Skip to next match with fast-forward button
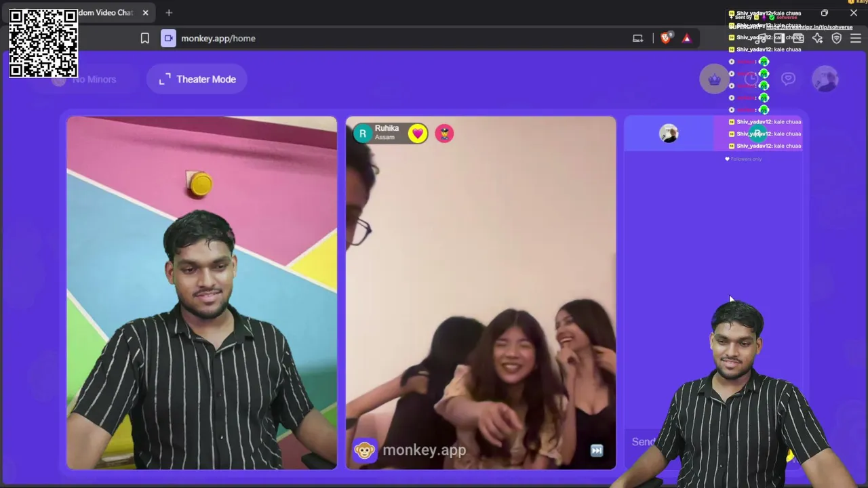The image size is (868, 488). pyautogui.click(x=597, y=451)
